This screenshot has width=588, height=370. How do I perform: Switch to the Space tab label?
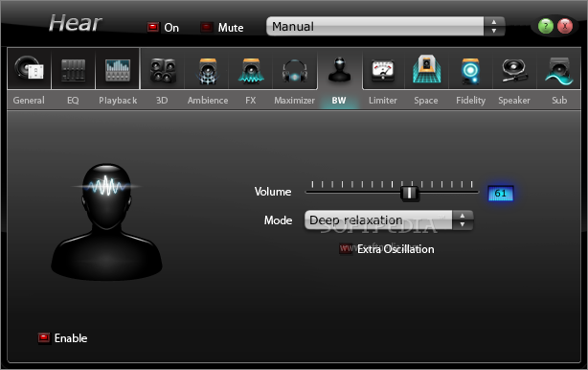coord(426,101)
